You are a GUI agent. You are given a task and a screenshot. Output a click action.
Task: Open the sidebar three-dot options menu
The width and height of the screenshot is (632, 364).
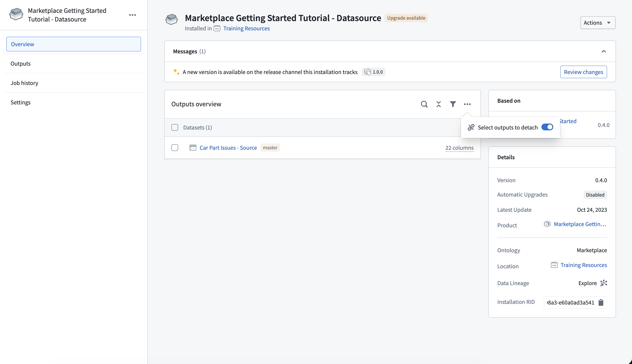[132, 15]
